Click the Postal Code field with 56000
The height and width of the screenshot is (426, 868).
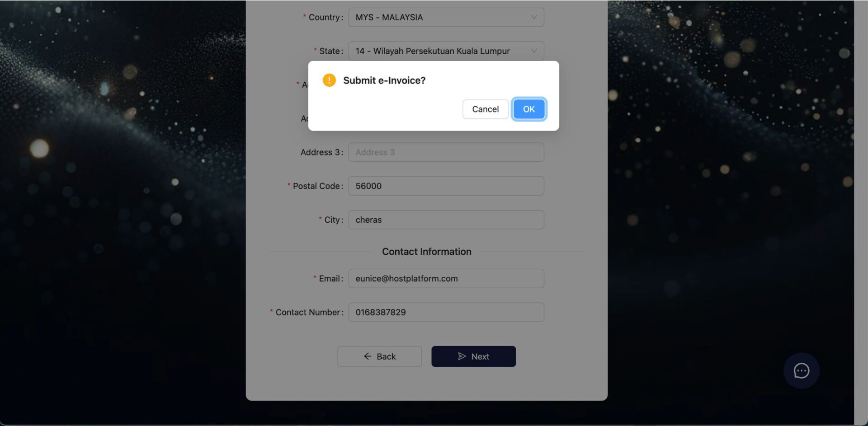click(x=446, y=186)
